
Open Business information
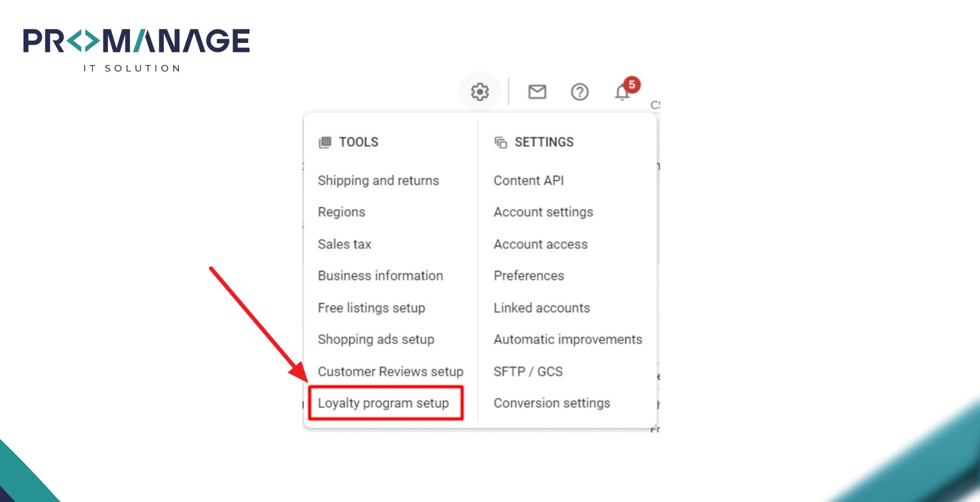coord(381,275)
